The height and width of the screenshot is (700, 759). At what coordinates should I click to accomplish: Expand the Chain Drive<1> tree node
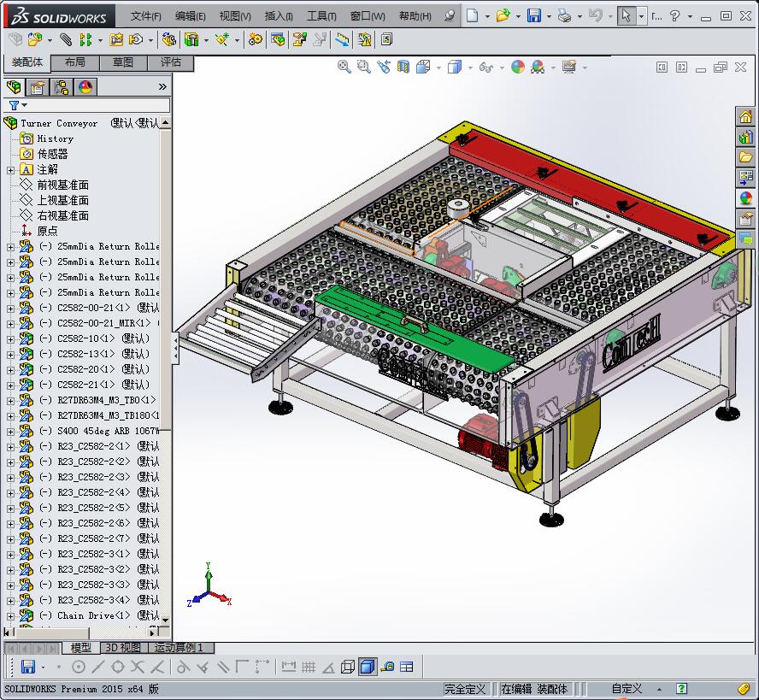pos(10,615)
